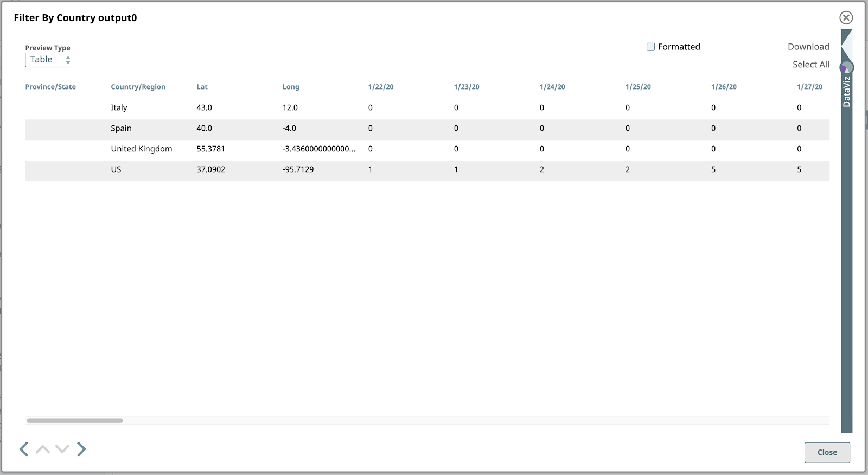Click United Kingdom latitude 55.3781
Screen dimensions: 868x475
pos(210,149)
